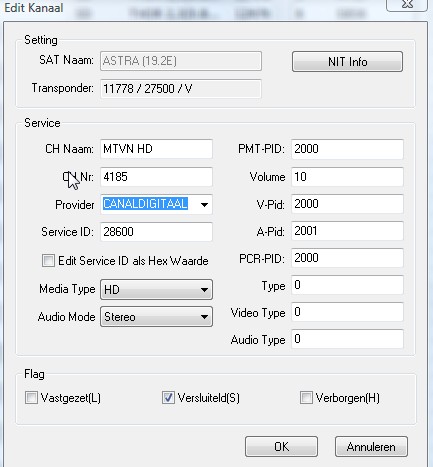Select the V-Pid input field
This screenshot has width=433, height=467.
point(347,204)
